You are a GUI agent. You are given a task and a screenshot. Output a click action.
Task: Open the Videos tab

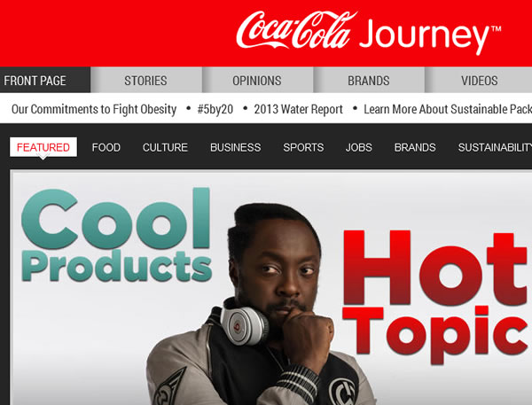pos(479,80)
